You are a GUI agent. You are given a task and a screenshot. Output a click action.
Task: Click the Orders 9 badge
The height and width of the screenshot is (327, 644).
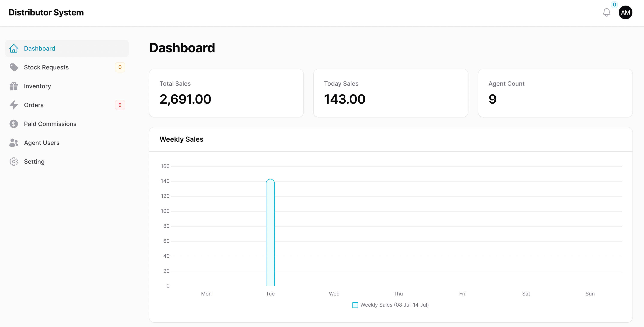pos(120,105)
